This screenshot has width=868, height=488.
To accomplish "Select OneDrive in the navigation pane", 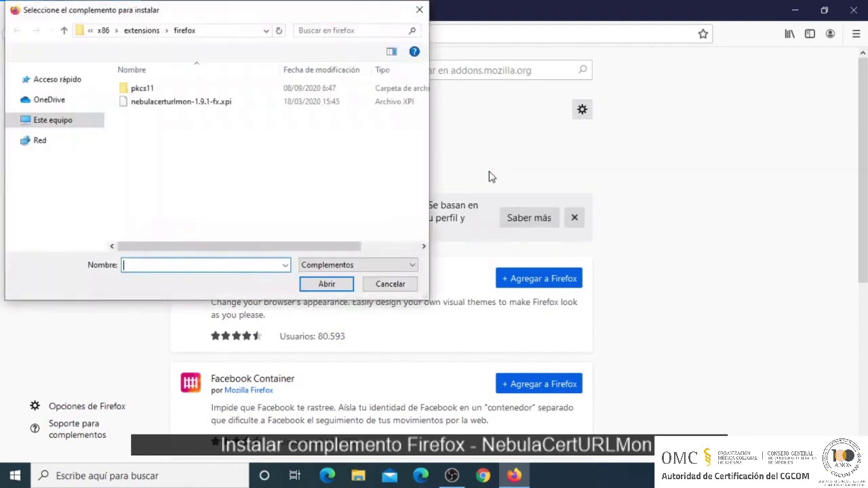I will point(49,100).
